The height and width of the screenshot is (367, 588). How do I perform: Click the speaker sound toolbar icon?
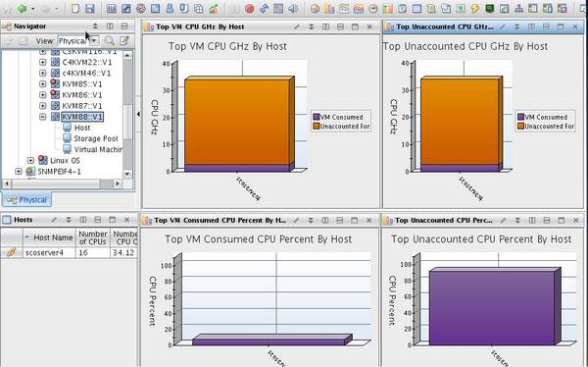tap(293, 9)
